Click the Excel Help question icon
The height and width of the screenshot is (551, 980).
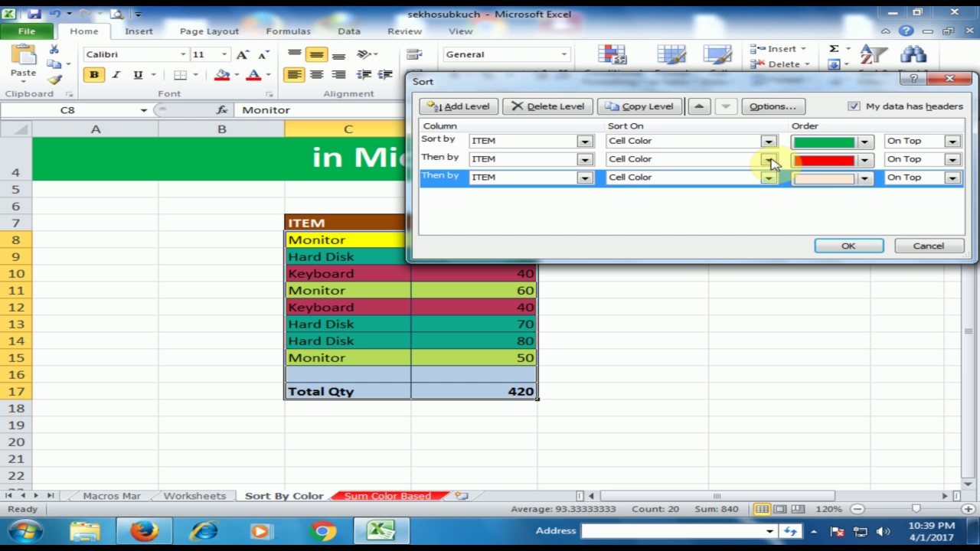906,31
